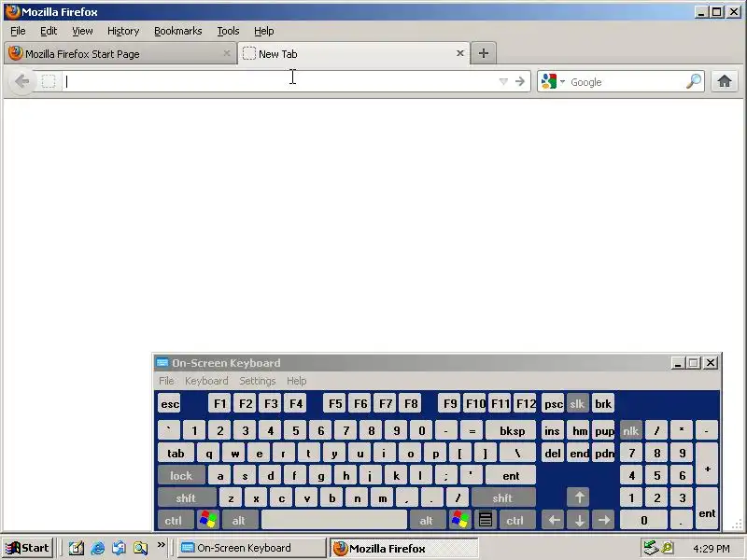
Task: Click the network connection tray icon
Action: 651,548
